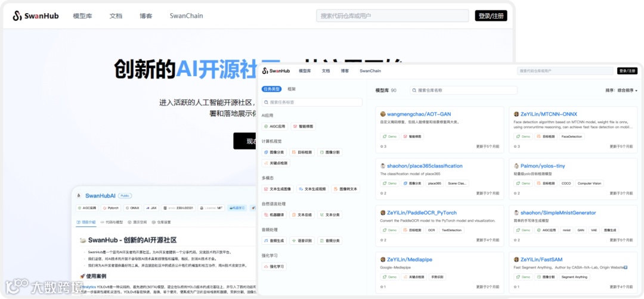Click the COCO tag on yolos-tiny card
The height and width of the screenshot is (299, 644).
[x=565, y=183]
